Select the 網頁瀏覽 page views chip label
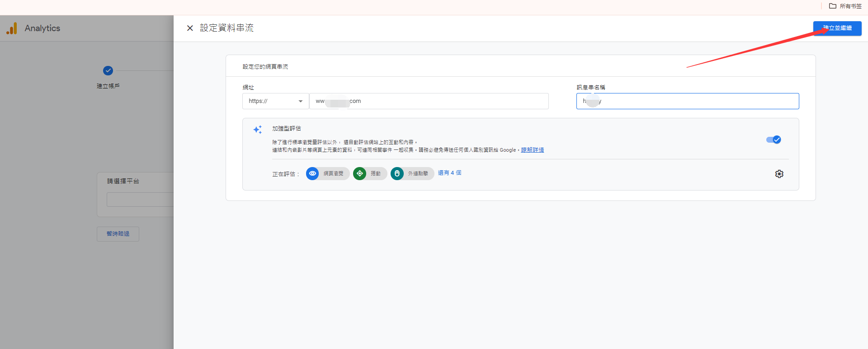868x349 pixels. click(333, 173)
